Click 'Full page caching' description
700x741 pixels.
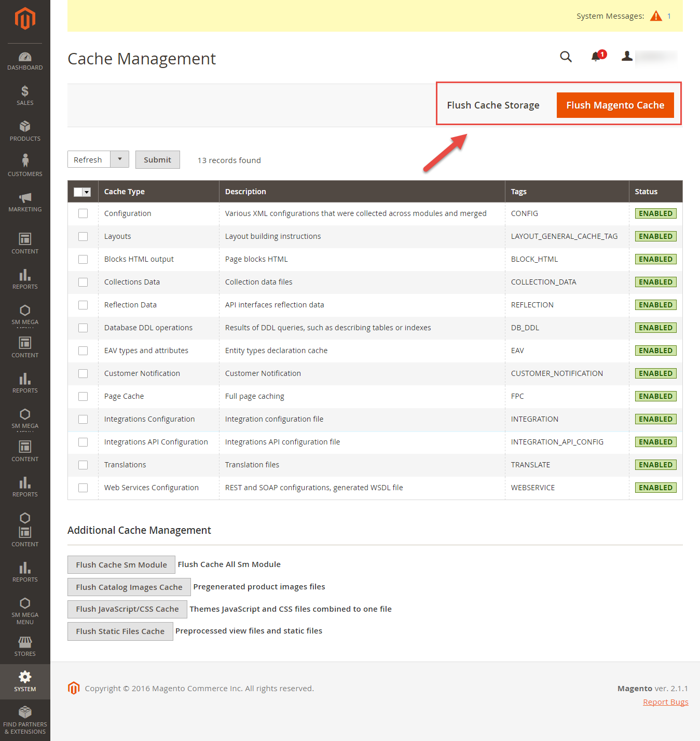click(255, 396)
